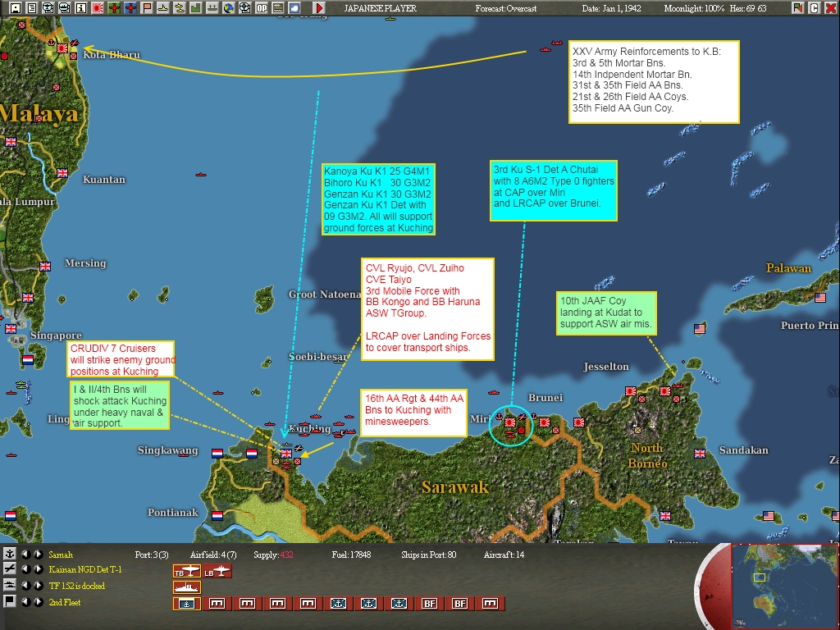This screenshot has width=840, height=630.
Task: Open the document list icon next to save
Action: tap(32, 7)
